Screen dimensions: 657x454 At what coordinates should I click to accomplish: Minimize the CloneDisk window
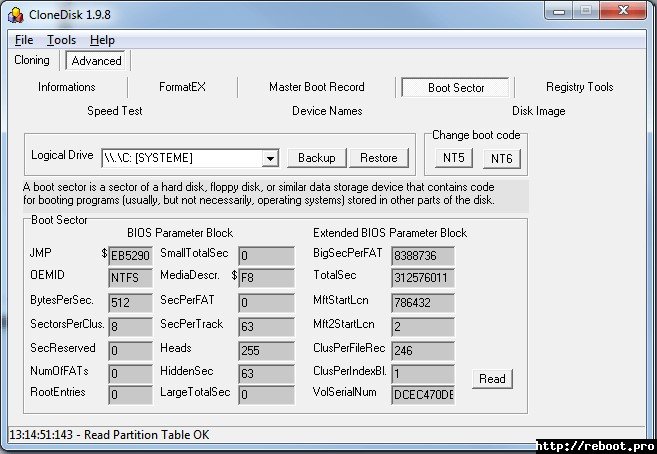pyautogui.click(x=559, y=11)
